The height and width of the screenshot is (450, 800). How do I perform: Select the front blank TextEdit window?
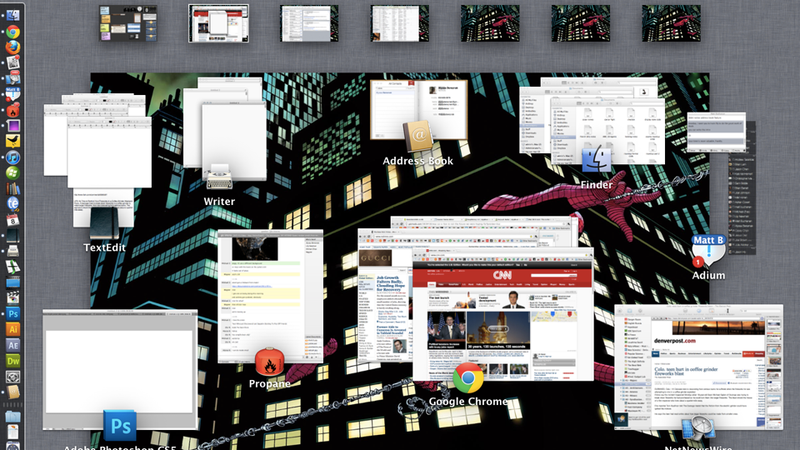tap(110, 152)
